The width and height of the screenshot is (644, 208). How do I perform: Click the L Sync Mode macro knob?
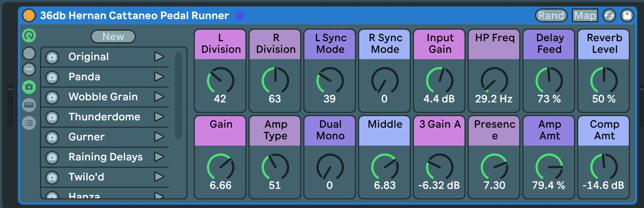(330, 81)
